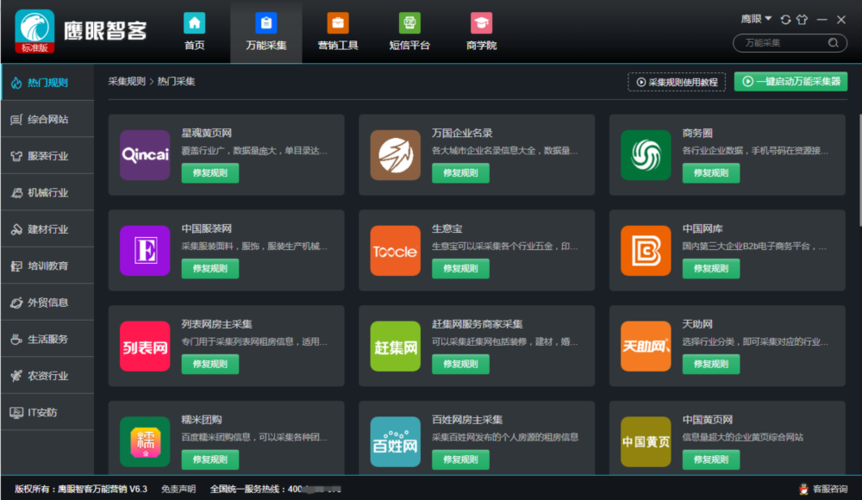Screen dimensions: 862x500
Task: Click the 万能采集 search field
Action: [x=789, y=43]
